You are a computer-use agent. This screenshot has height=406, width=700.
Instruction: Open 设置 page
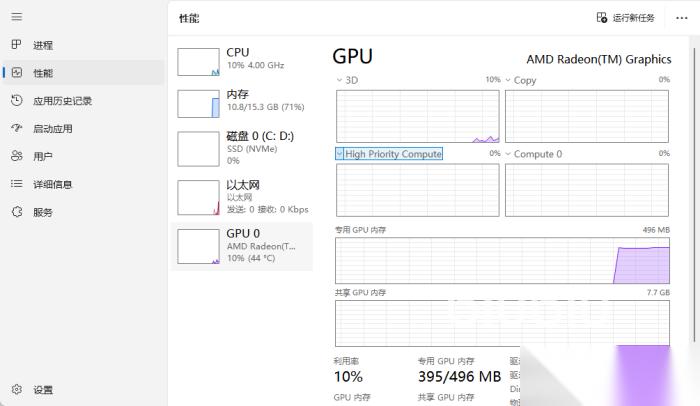point(43,390)
